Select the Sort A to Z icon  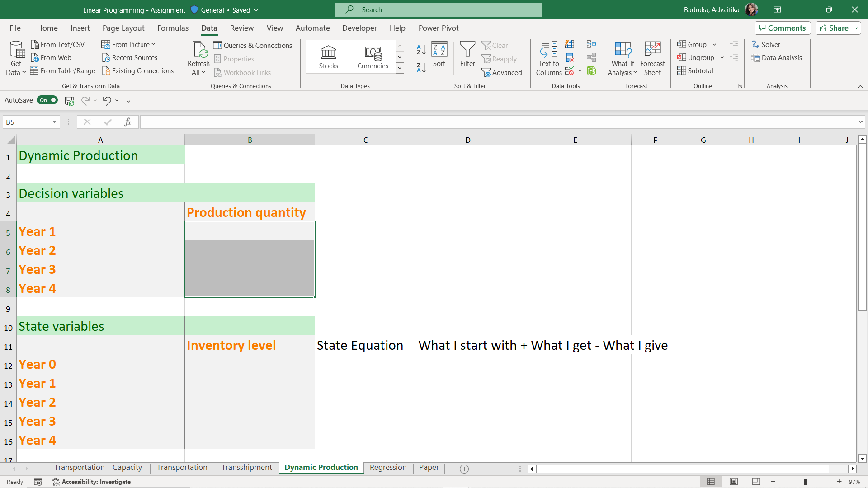420,50
